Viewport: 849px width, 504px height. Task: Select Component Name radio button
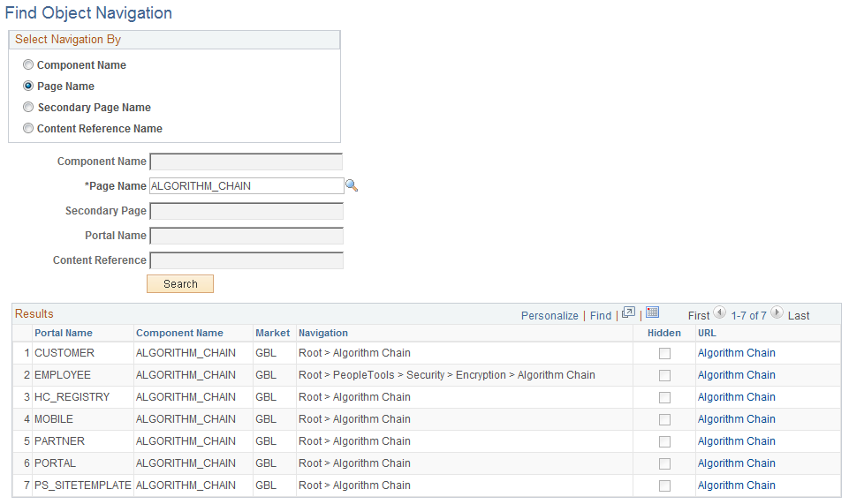coord(28,65)
